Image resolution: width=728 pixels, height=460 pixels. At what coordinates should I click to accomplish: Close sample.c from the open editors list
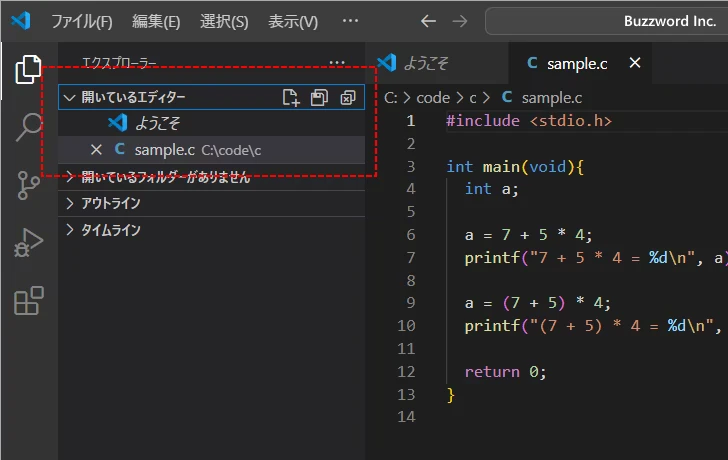96,149
